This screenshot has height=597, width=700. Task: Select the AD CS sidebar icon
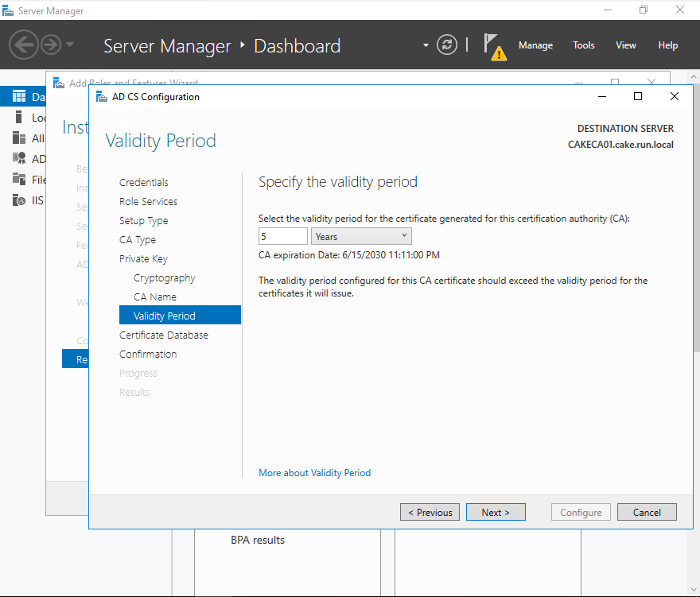(x=19, y=158)
